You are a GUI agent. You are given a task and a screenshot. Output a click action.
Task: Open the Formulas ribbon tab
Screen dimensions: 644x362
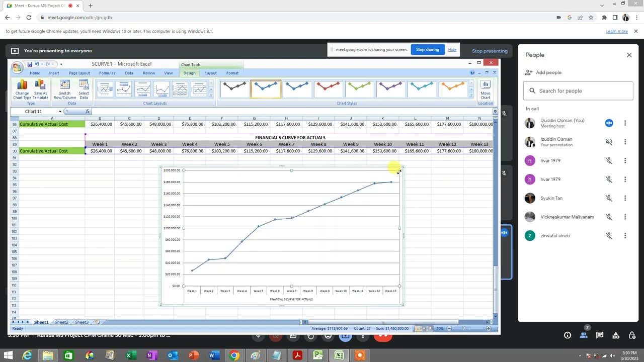click(107, 73)
